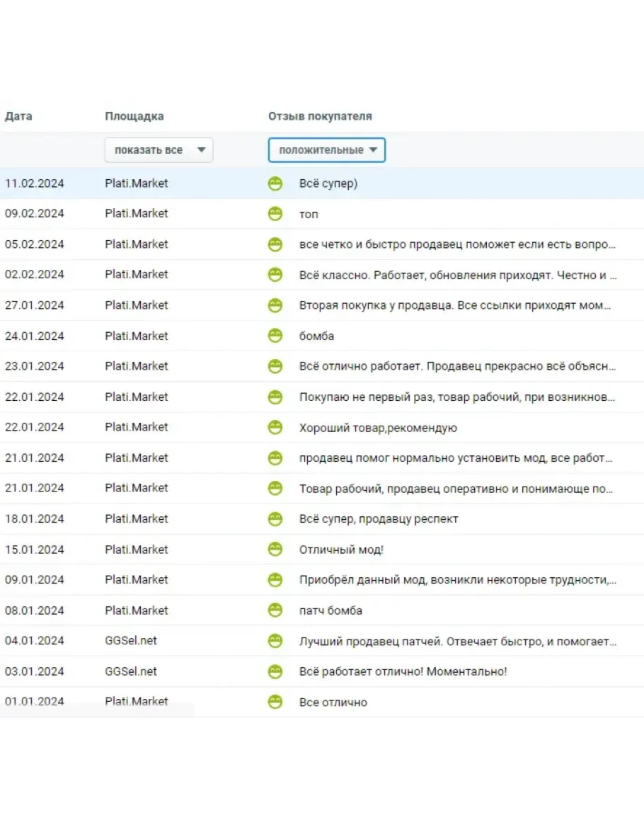The image size is (644, 818).
Task: Click the smiley icon for "Хороший товар,рекомендую"
Action: [275, 427]
